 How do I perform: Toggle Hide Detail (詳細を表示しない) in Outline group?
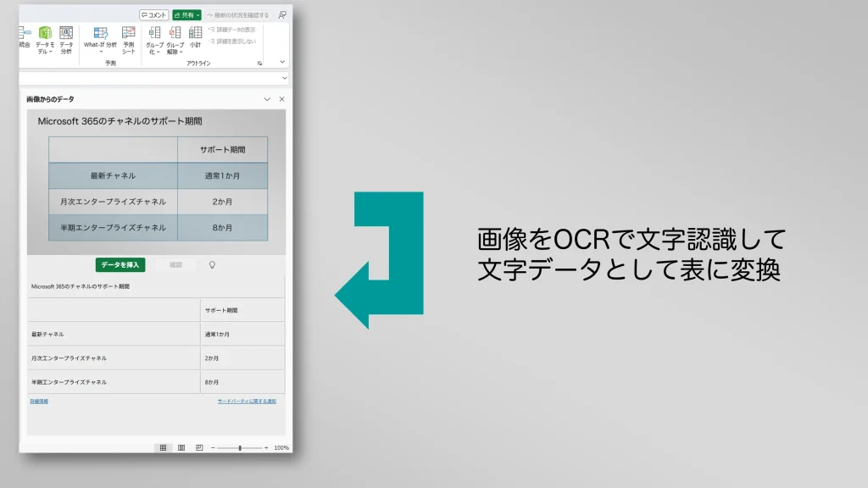pyautogui.click(x=234, y=42)
